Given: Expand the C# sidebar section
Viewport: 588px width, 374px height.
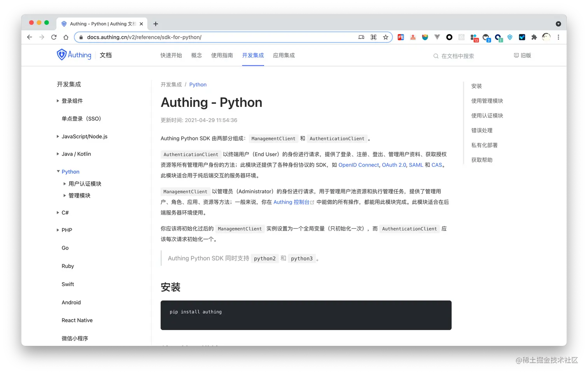Looking at the screenshot, I should click(x=58, y=213).
